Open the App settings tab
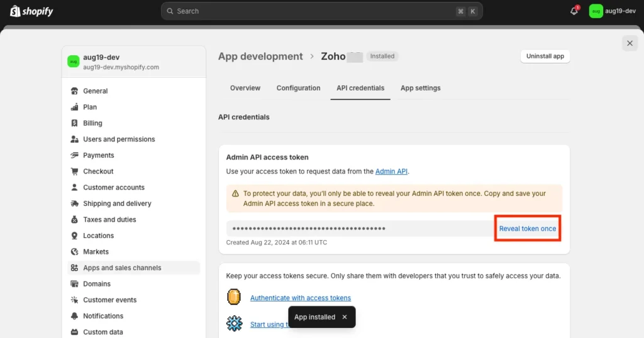Viewport: 644px width, 338px height. coord(420,88)
